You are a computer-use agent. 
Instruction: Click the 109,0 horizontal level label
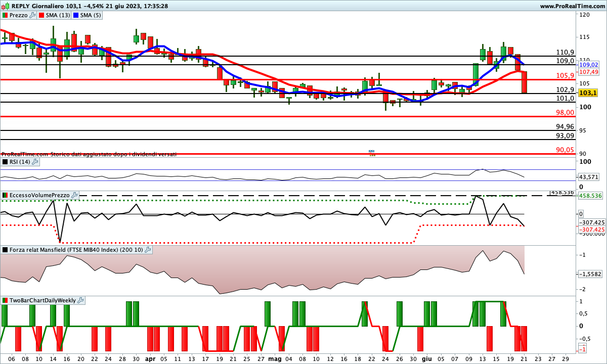click(565, 61)
